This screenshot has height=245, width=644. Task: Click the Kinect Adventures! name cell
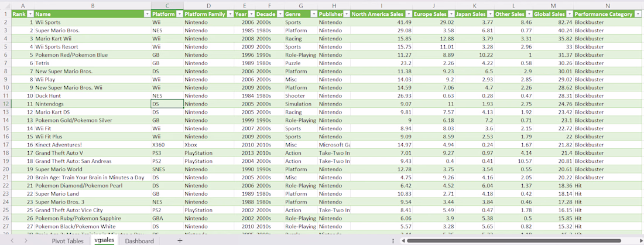click(x=93, y=145)
